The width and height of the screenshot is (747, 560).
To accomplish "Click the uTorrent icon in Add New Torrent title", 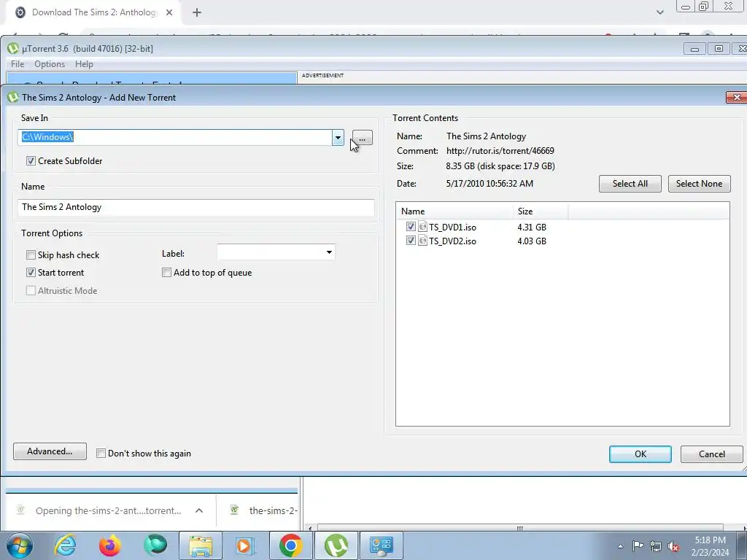I will tap(13, 98).
